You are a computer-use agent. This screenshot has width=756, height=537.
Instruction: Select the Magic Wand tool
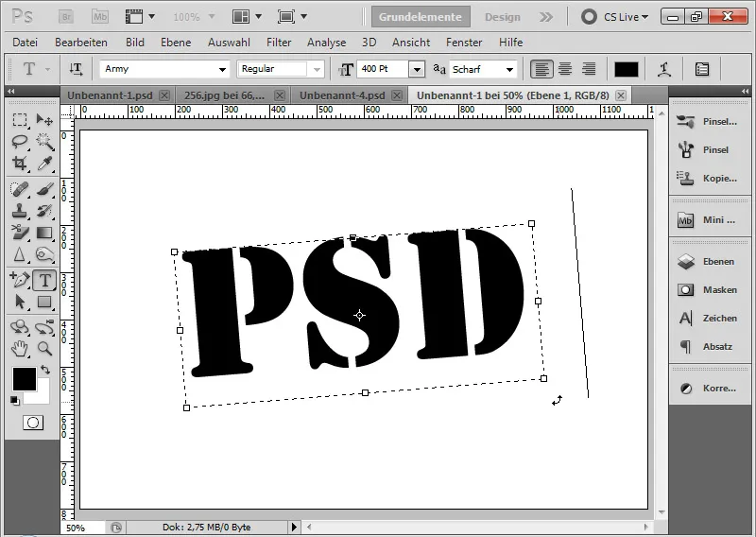tap(44, 142)
